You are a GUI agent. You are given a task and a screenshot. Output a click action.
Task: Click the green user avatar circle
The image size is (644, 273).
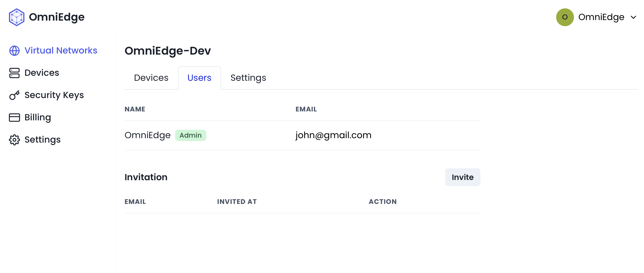point(565,17)
